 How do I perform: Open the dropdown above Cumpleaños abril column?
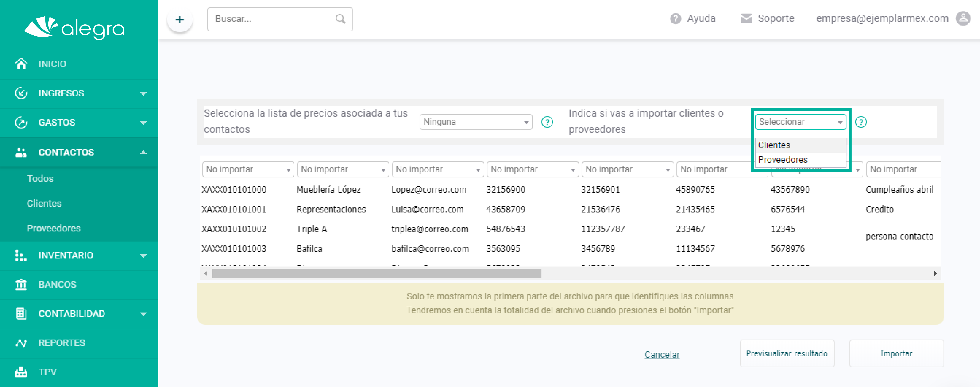pos(904,169)
